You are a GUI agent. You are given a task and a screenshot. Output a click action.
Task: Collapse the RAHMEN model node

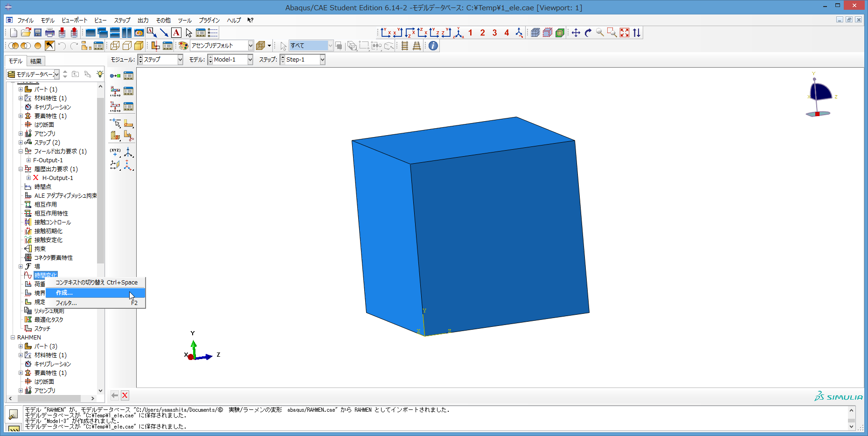13,337
